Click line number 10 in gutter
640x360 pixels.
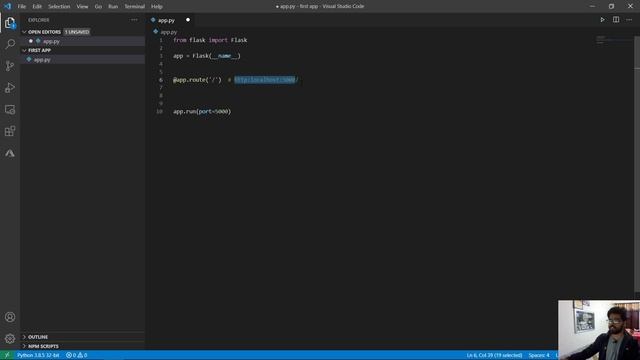pos(159,111)
